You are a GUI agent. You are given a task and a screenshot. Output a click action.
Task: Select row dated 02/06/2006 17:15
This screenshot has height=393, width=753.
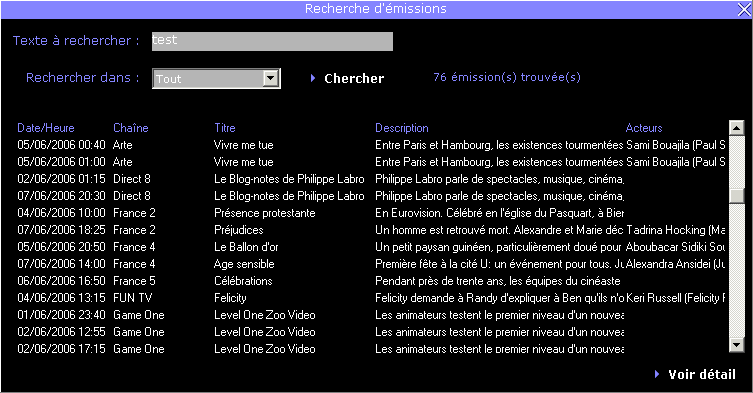pos(371,349)
